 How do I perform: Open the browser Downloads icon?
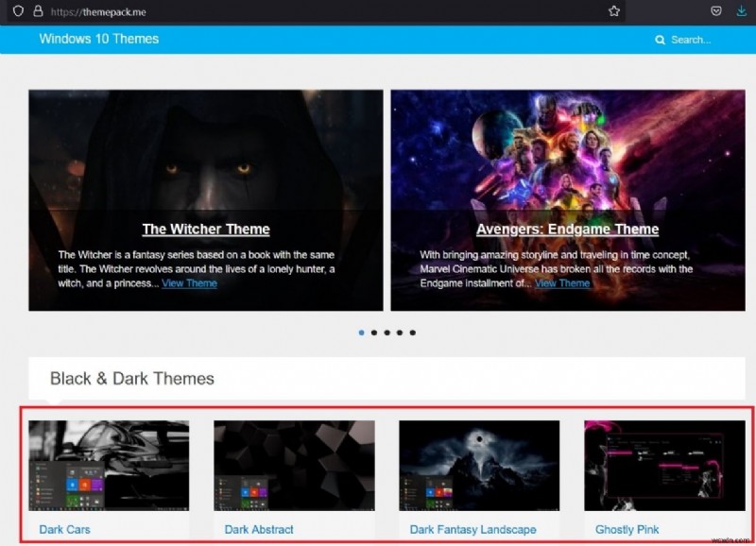(x=739, y=12)
